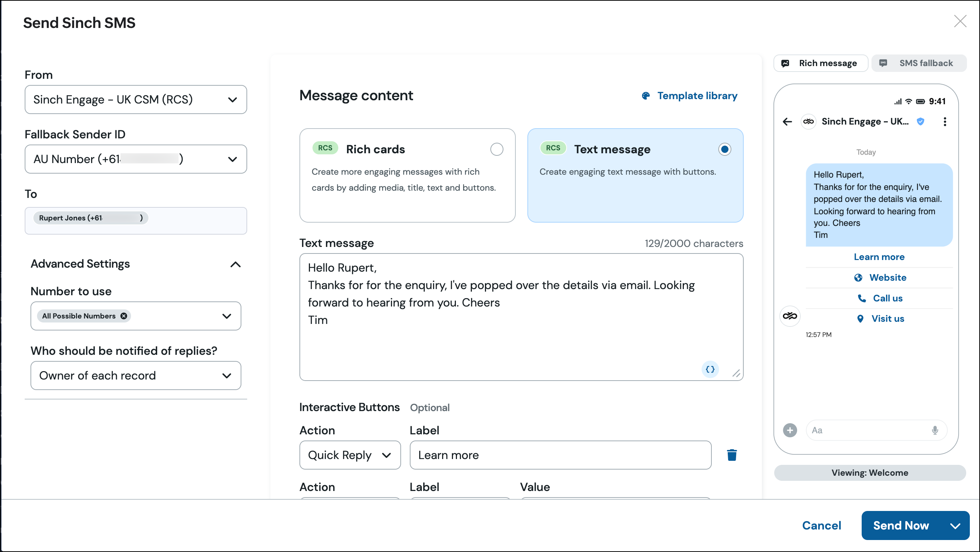The image size is (980, 552).
Task: Click the Cancel button
Action: [821, 526]
